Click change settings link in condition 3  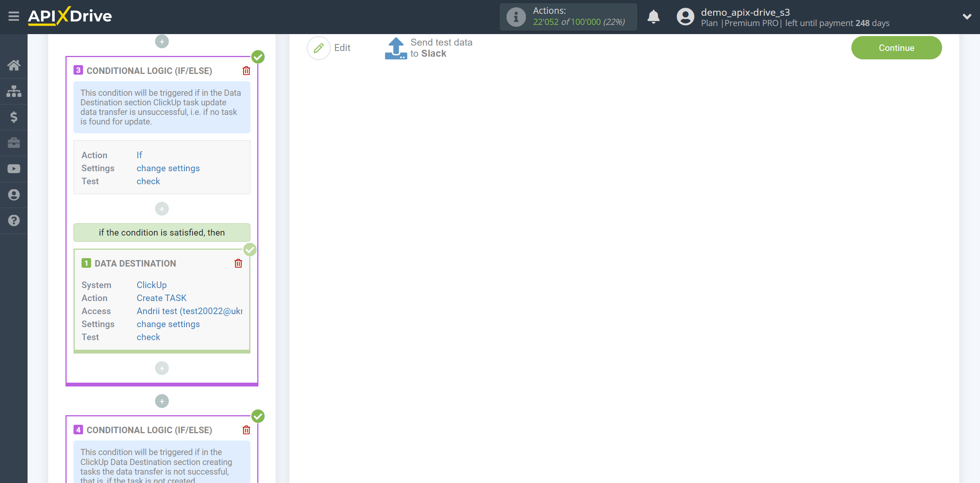(x=168, y=168)
